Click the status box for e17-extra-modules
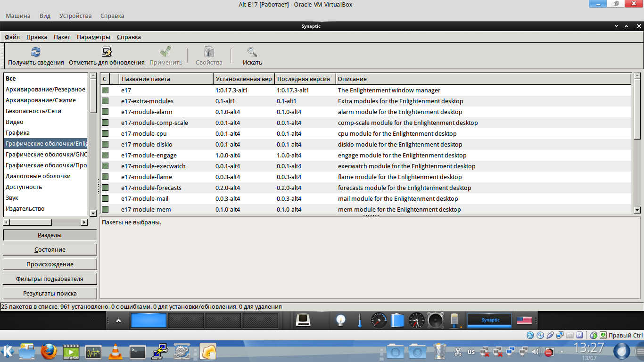This screenshot has height=362, width=644. click(105, 101)
